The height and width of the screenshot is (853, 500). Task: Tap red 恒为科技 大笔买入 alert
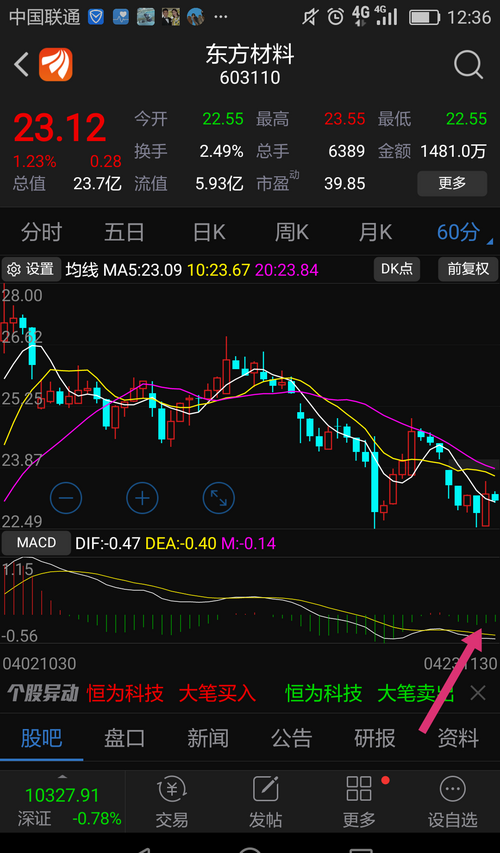[x=171, y=693]
